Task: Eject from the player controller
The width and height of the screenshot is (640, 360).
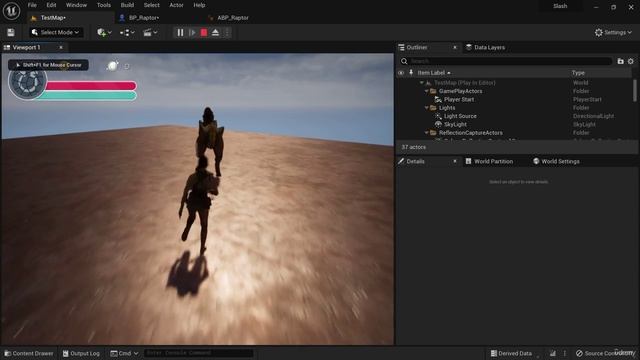Action: click(x=216, y=33)
